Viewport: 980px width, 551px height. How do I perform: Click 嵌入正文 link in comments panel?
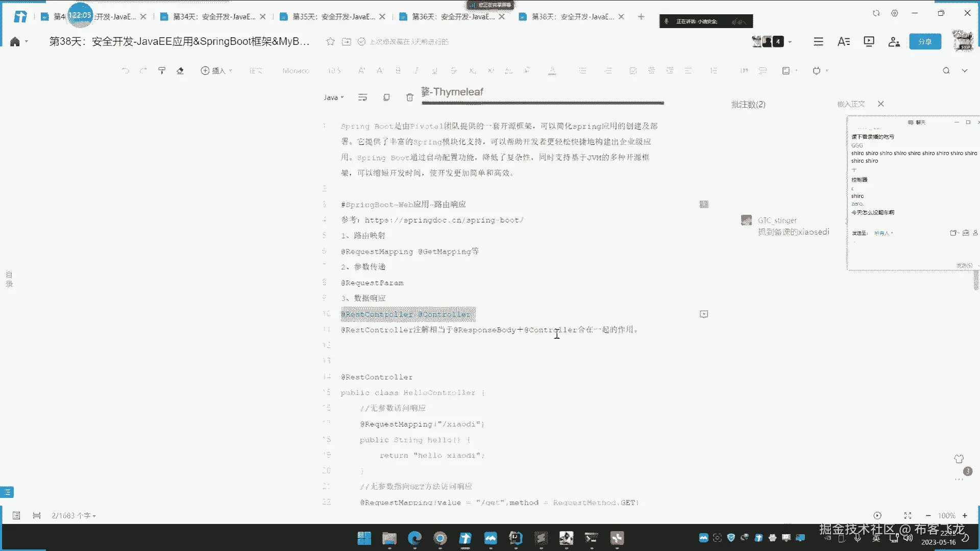point(851,104)
